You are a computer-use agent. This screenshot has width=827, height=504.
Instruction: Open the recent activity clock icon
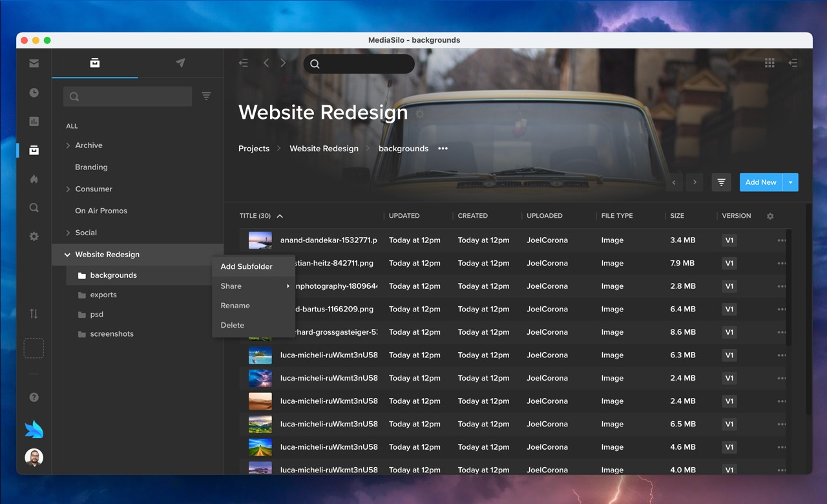tap(34, 92)
